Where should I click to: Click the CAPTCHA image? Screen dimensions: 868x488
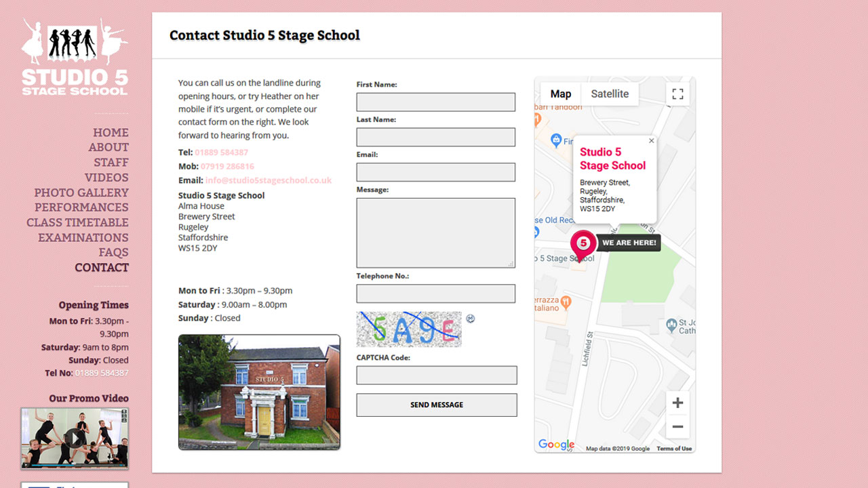pos(409,329)
